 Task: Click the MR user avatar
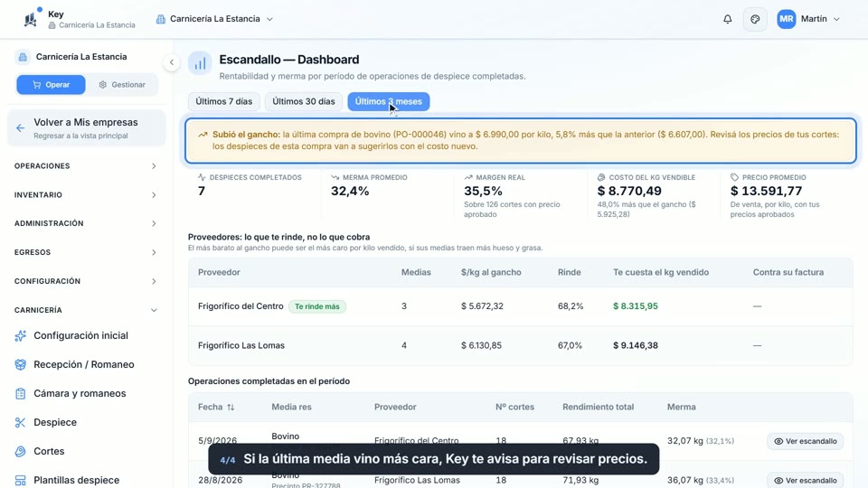pos(786,19)
